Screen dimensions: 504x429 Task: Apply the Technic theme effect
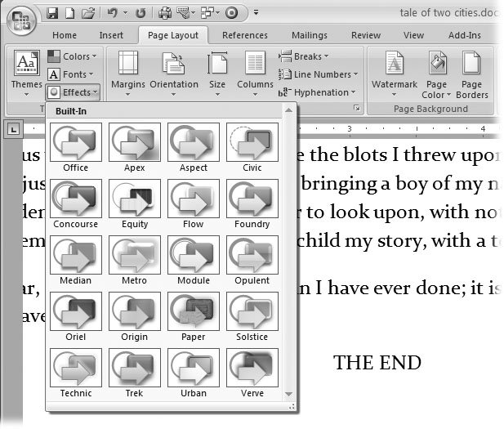click(76, 373)
